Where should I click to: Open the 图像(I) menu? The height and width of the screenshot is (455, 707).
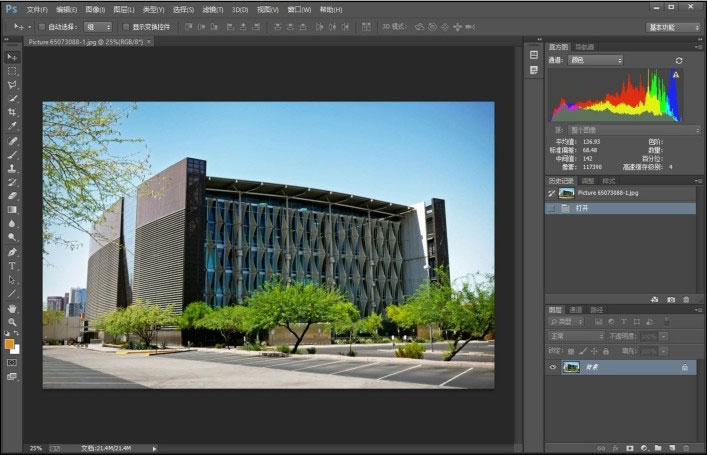95,9
